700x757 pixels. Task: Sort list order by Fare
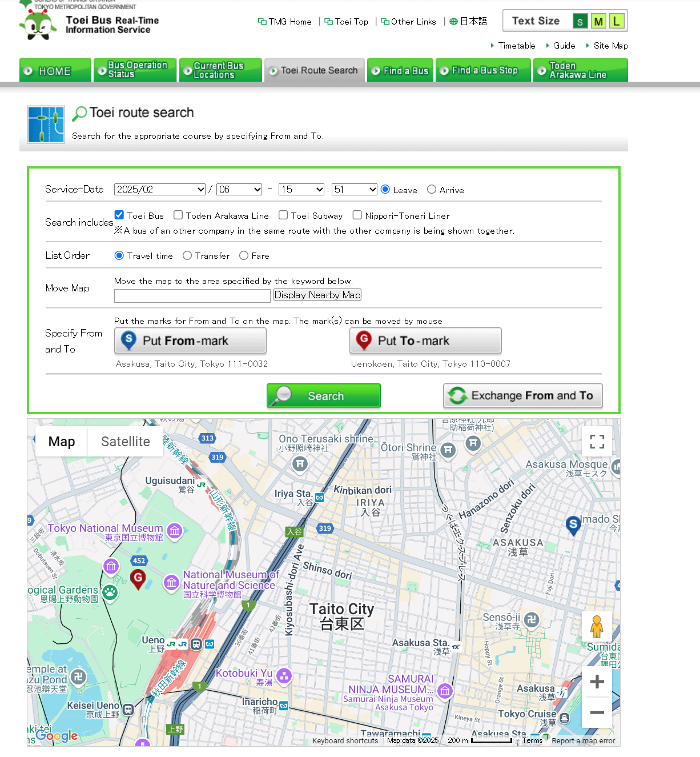click(244, 255)
